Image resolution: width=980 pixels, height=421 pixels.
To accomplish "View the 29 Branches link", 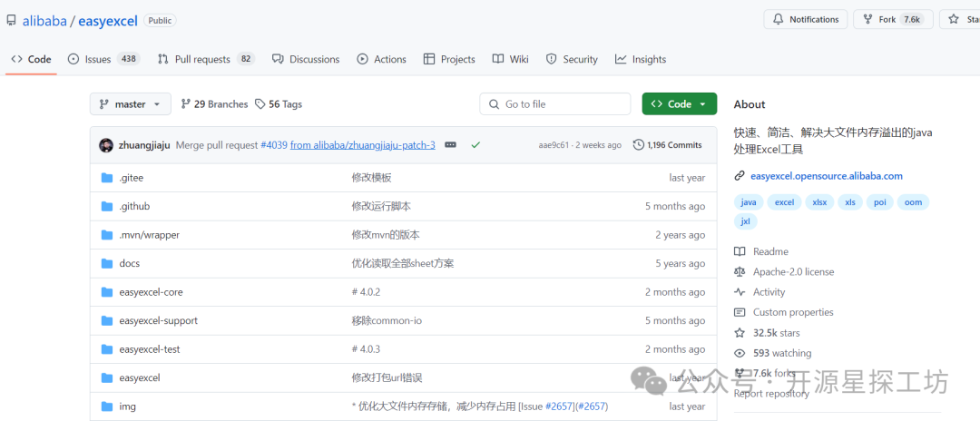I will click(214, 104).
